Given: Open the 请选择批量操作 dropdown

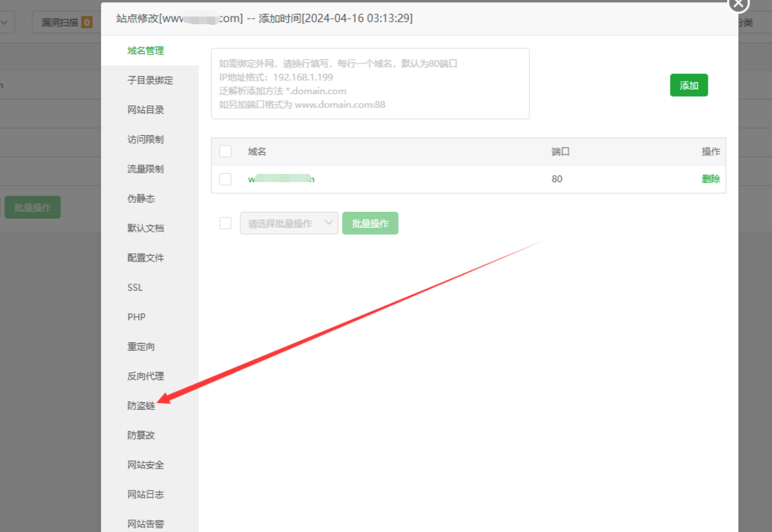Looking at the screenshot, I should click(x=289, y=223).
